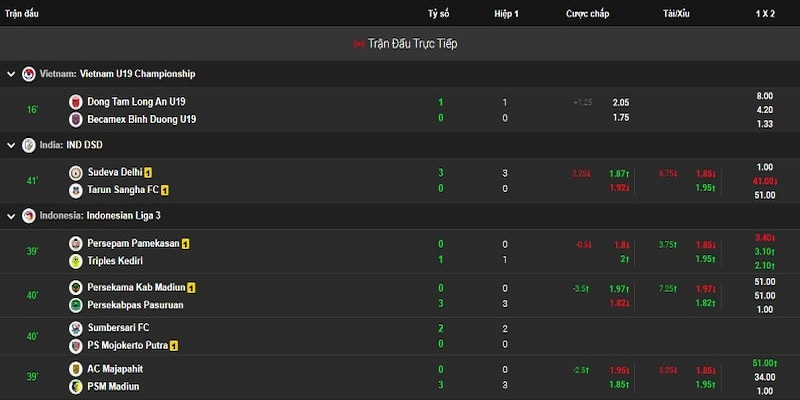
Task: Click the PS Mojokerto Putra team logo
Action: [76, 346]
